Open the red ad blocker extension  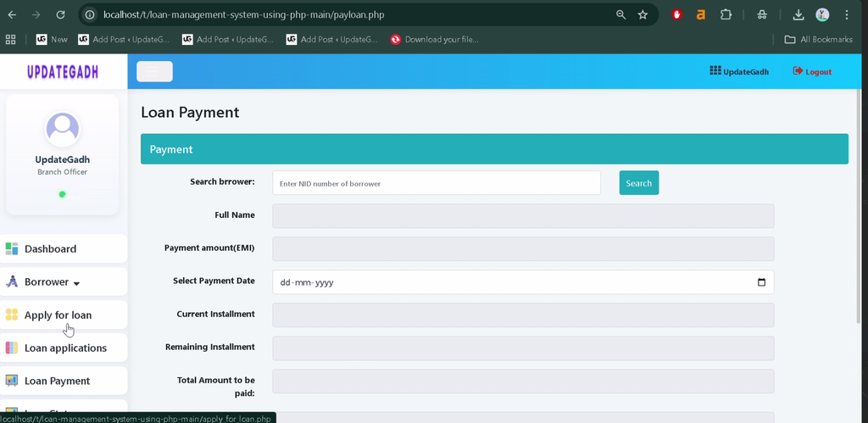pos(676,15)
